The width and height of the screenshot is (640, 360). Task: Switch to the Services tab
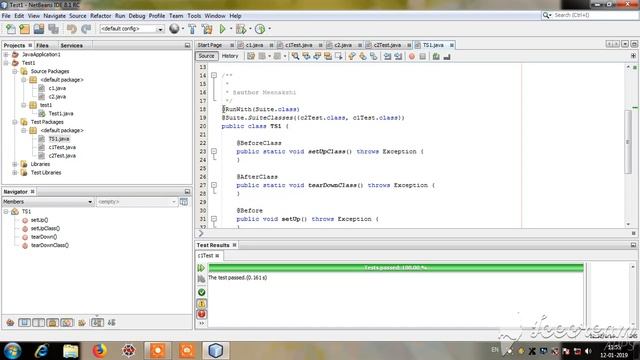click(71, 45)
